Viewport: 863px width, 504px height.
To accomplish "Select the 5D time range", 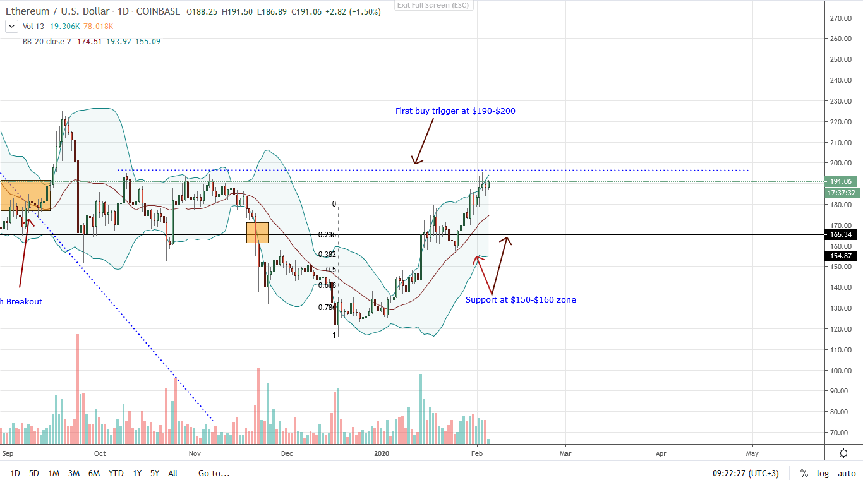I will pyautogui.click(x=34, y=473).
